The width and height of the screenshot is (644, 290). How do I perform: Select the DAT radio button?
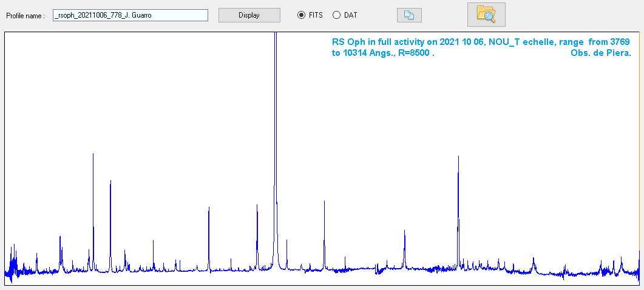coord(336,15)
